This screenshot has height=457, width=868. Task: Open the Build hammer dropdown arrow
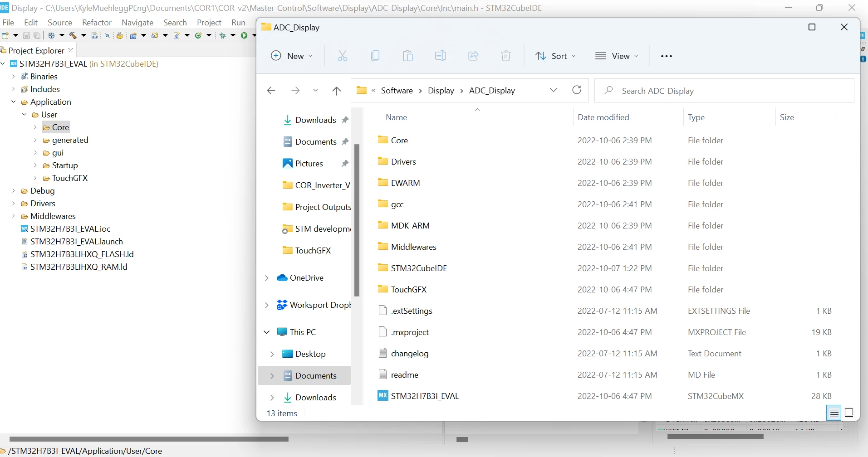(83, 35)
